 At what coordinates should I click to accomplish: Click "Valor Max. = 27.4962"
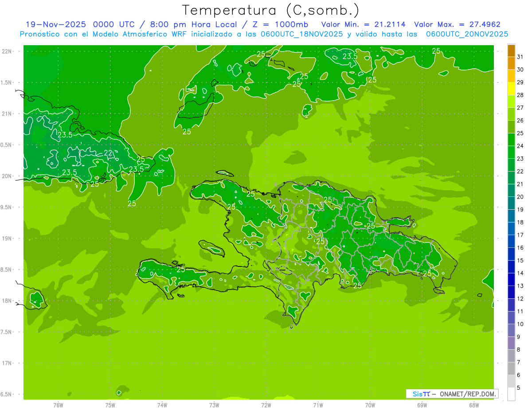457,24
